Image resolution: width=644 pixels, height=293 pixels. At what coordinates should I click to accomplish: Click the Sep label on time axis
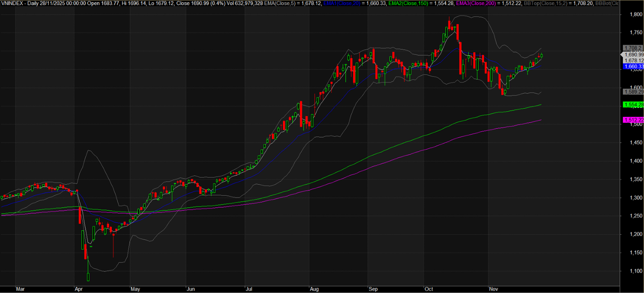point(372,288)
